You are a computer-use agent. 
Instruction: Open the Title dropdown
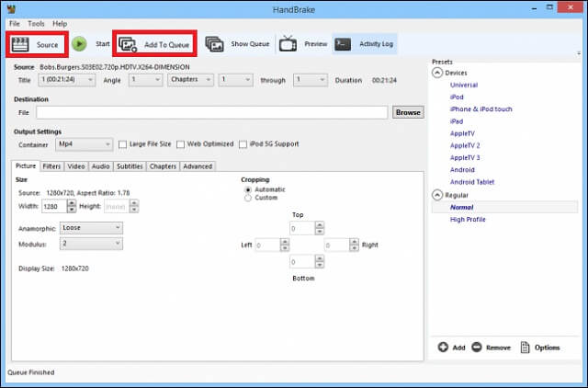pyautogui.click(x=67, y=80)
